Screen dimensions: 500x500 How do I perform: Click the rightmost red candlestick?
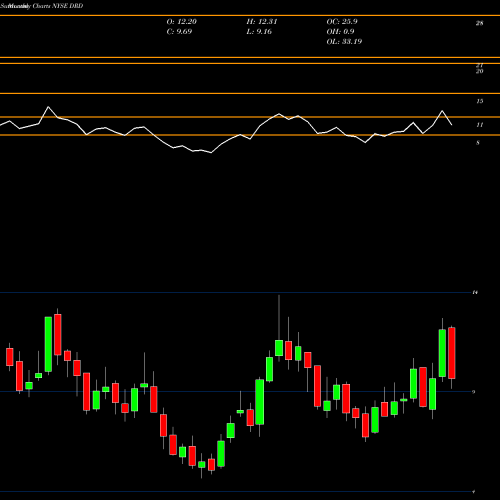[452, 353]
